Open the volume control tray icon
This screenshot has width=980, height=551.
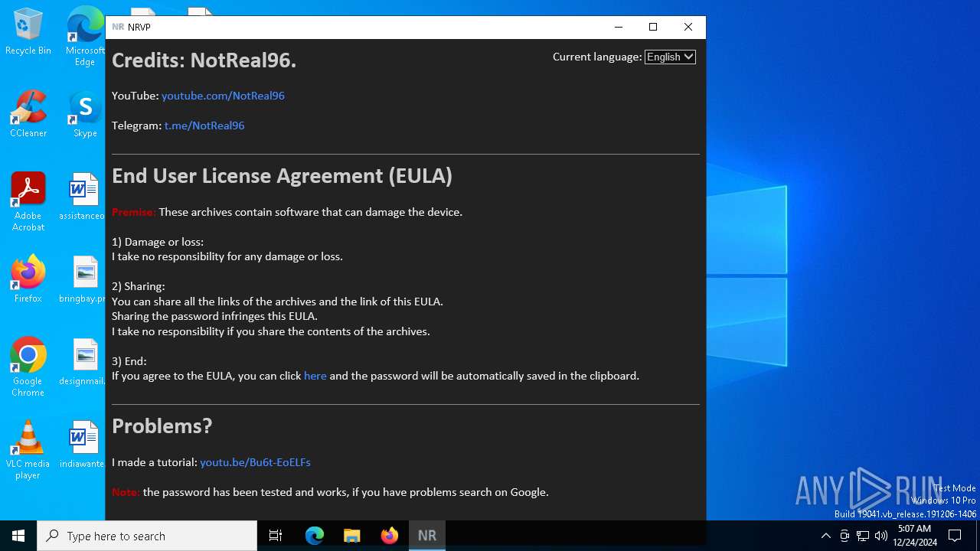[881, 536]
